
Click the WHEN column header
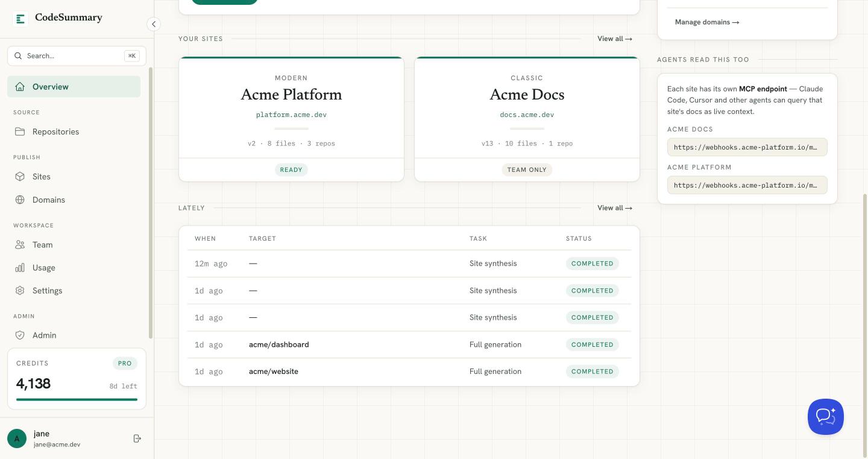pos(205,239)
